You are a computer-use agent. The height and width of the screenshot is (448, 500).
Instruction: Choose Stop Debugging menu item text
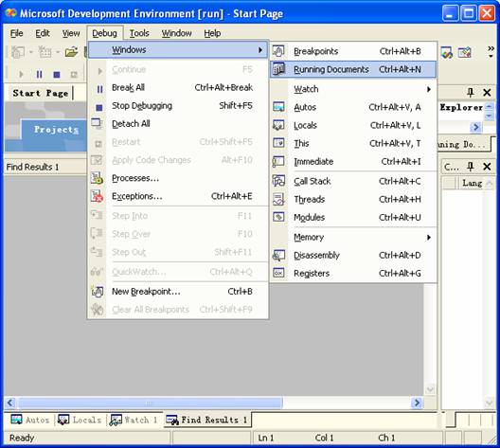(x=142, y=105)
